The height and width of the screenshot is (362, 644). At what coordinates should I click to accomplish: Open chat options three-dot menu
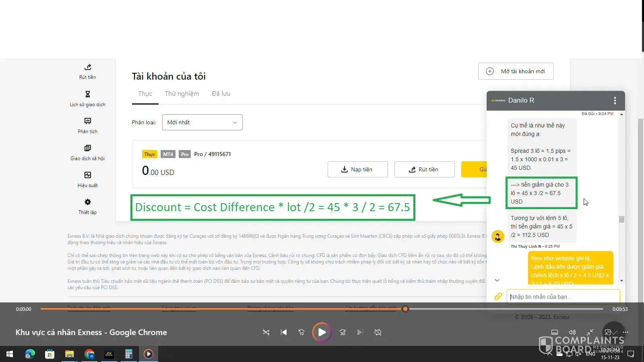tap(615, 101)
